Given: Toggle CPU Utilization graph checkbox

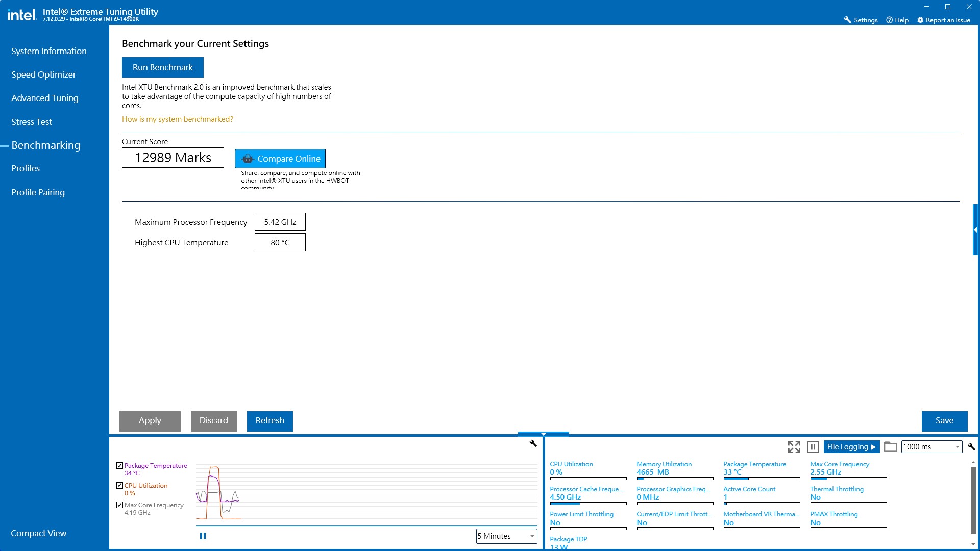Looking at the screenshot, I should tap(119, 486).
